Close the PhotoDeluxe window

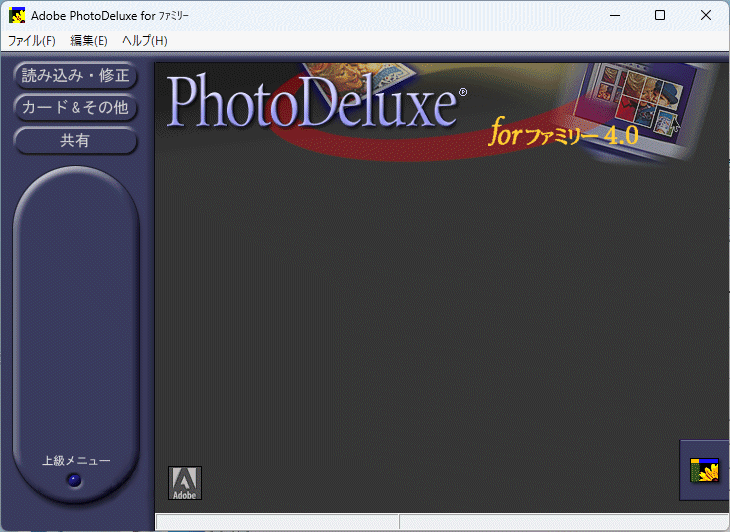tap(706, 15)
